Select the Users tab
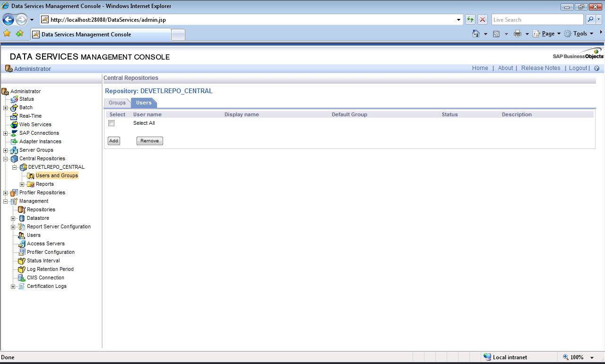 (144, 103)
